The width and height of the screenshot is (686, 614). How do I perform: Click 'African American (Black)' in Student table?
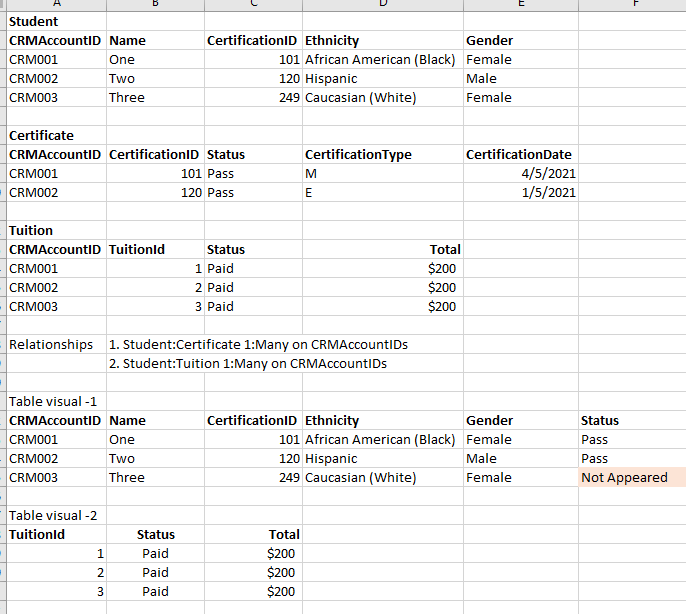tap(382, 60)
